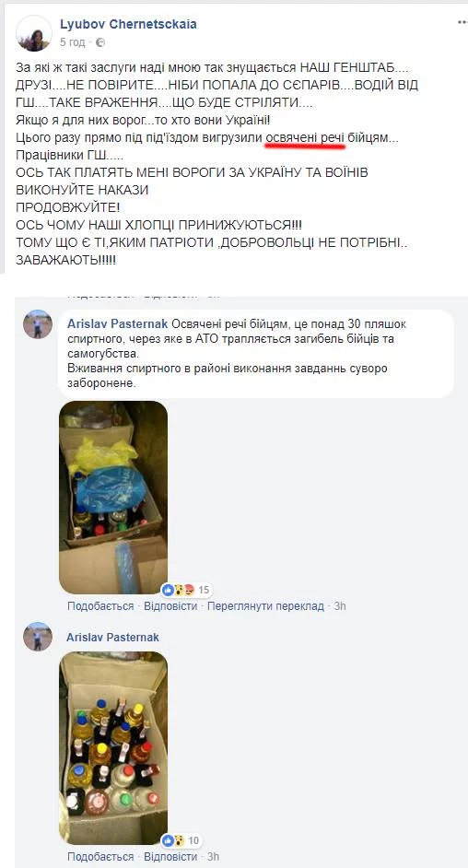Click Переглянути переклад on the comment
This screenshot has width=468, height=868.
265,606
